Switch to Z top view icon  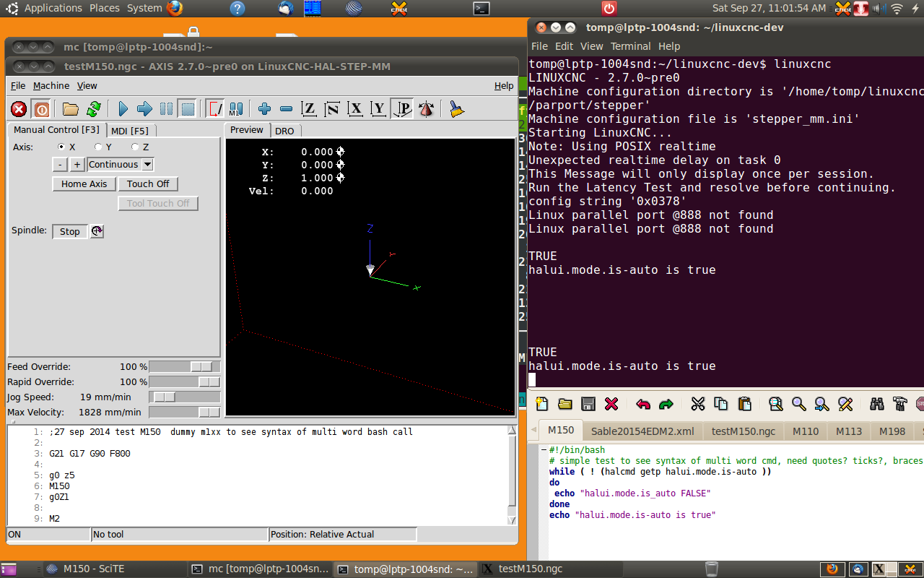coord(309,109)
